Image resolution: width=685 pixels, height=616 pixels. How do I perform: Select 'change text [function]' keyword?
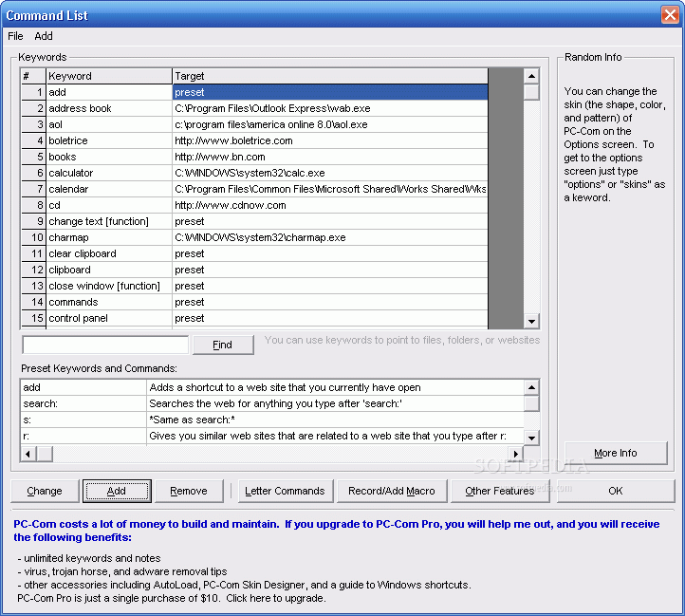tap(109, 222)
